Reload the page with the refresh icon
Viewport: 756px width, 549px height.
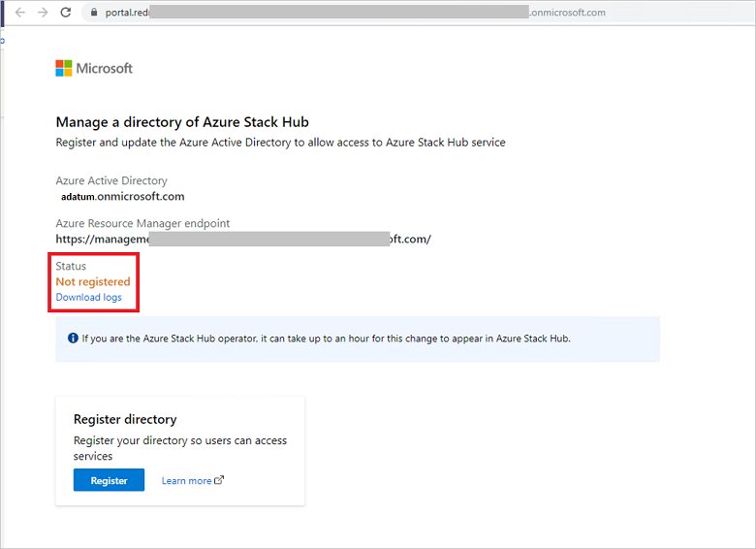65,13
